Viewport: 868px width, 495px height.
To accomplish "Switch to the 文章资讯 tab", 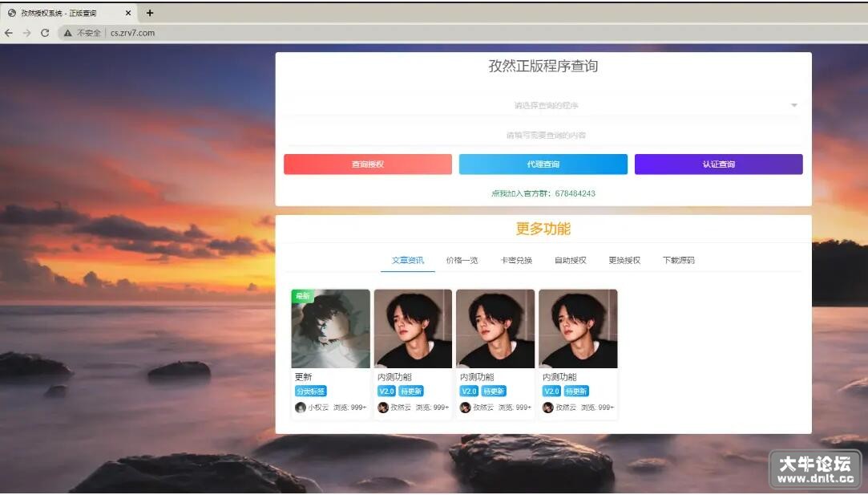I will (x=408, y=260).
